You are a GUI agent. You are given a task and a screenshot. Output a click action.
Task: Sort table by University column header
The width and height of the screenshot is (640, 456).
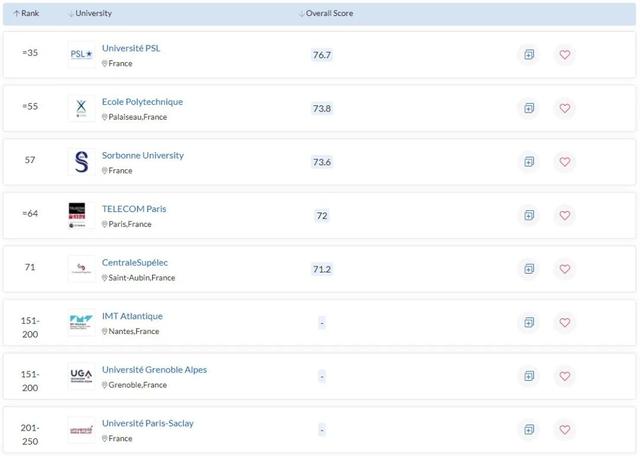pos(91,14)
